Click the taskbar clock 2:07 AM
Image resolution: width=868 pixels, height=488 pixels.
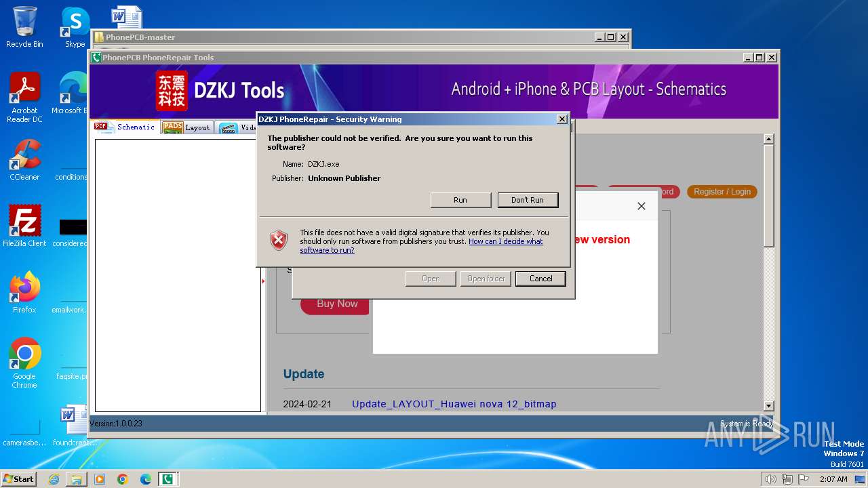(x=833, y=479)
